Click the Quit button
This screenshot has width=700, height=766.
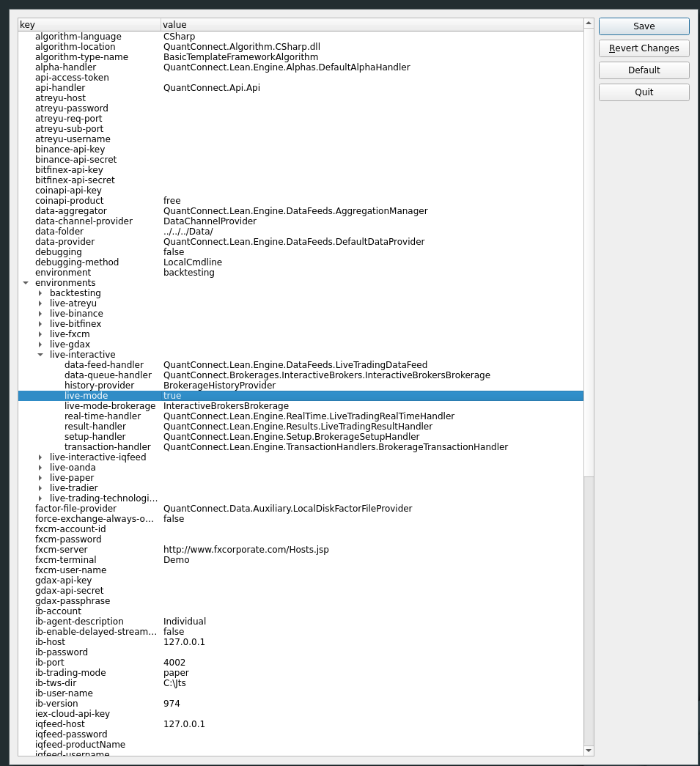644,92
